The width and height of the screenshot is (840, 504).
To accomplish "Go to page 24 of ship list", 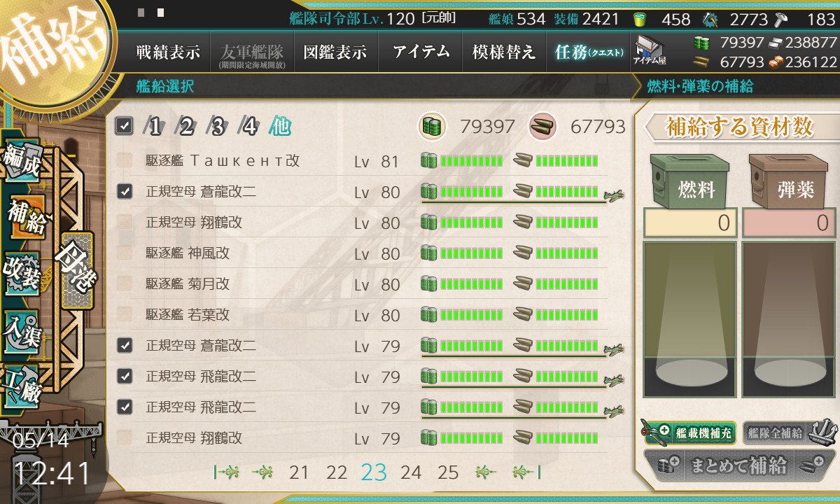I will pos(411,472).
